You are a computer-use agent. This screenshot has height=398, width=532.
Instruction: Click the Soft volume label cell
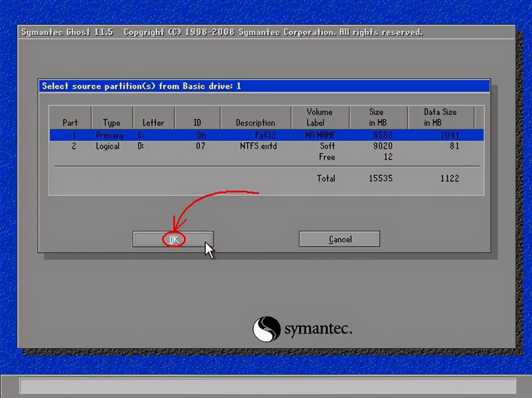click(327, 146)
